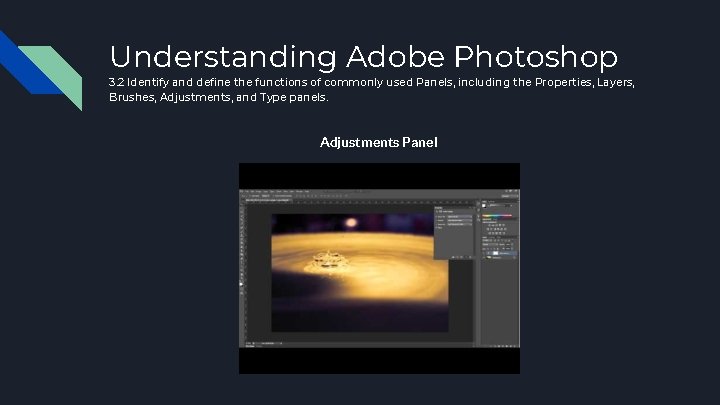This screenshot has height=405, width=720.
Task: Click clip-to-layer icon at Properties panel bottom
Action: pyautogui.click(x=453, y=257)
